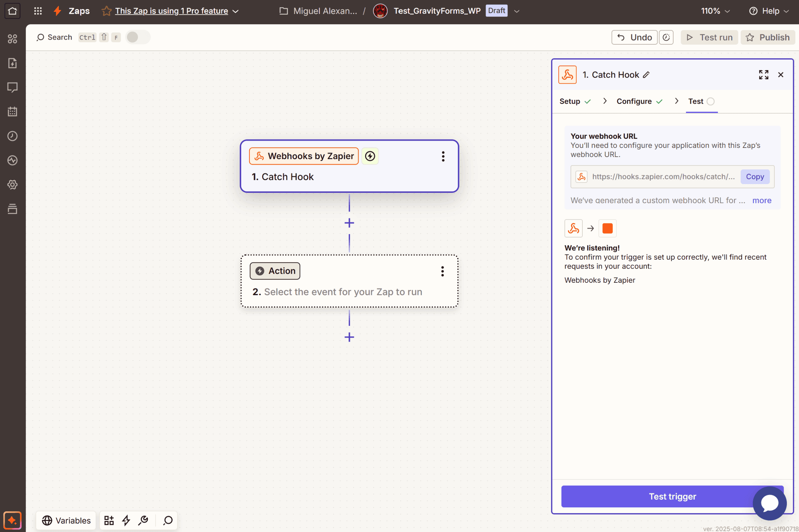799x532 pixels.
Task: Click the Draft status badge
Action: coord(496,11)
